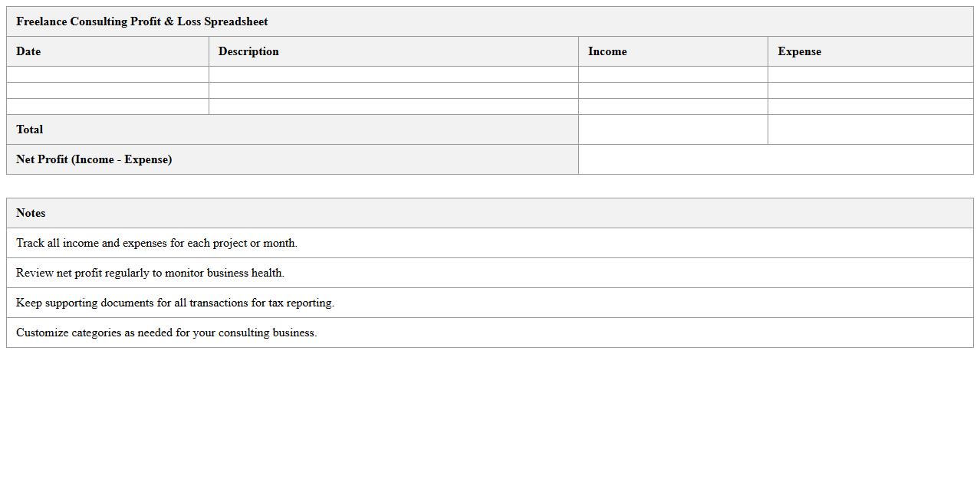
Task: Click the Freelance Consulting Profit & Loss title
Action: [142, 21]
